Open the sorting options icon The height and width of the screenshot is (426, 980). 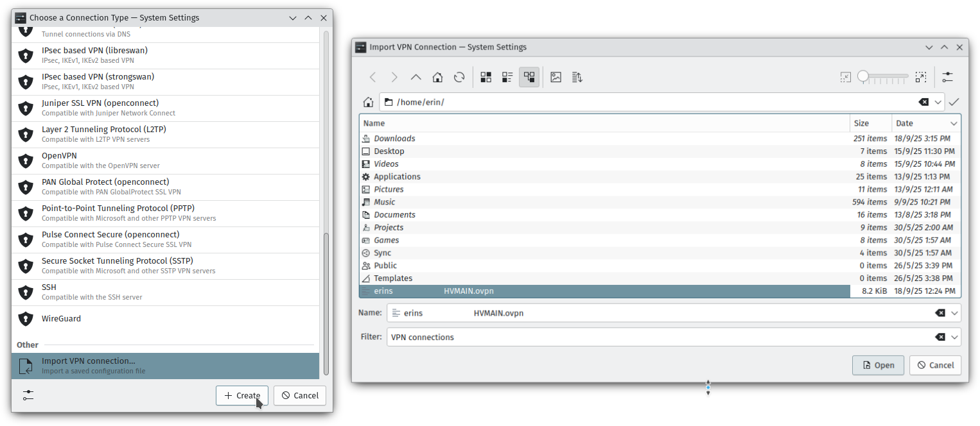point(577,77)
